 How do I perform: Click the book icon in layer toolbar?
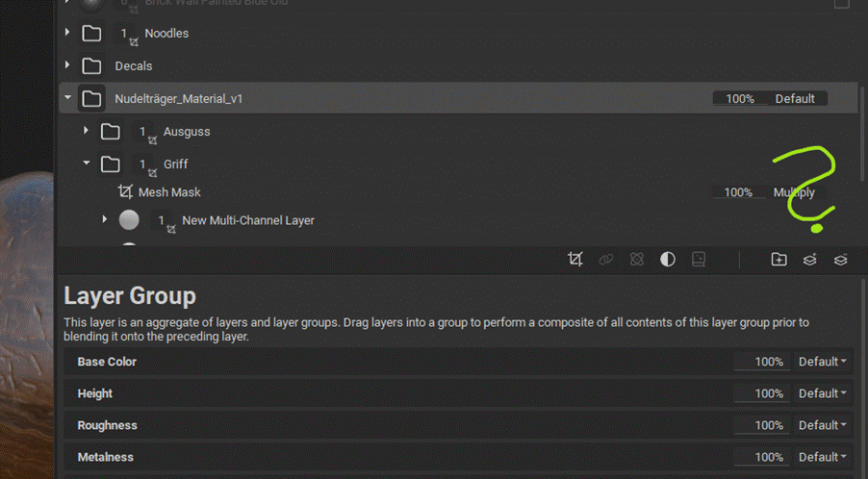699,260
